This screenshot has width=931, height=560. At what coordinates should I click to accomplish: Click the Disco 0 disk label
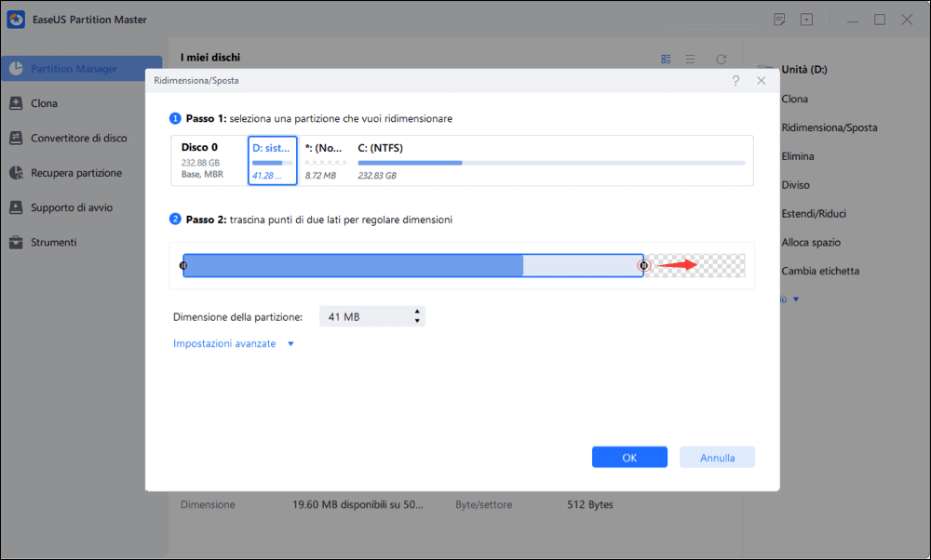tap(199, 147)
